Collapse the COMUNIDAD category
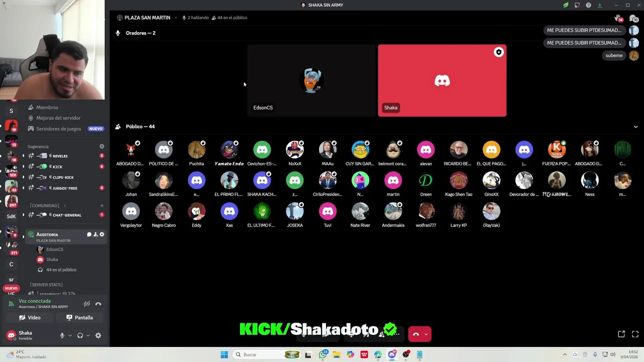 45,206
